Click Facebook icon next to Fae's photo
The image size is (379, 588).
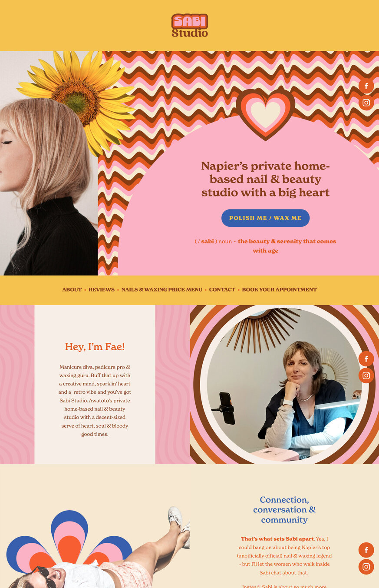366,359
